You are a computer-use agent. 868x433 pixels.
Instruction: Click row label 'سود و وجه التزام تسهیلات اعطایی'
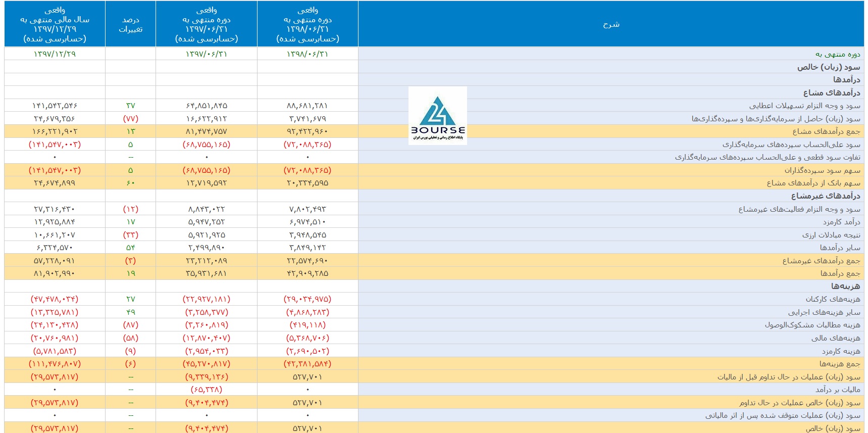pyautogui.click(x=804, y=106)
